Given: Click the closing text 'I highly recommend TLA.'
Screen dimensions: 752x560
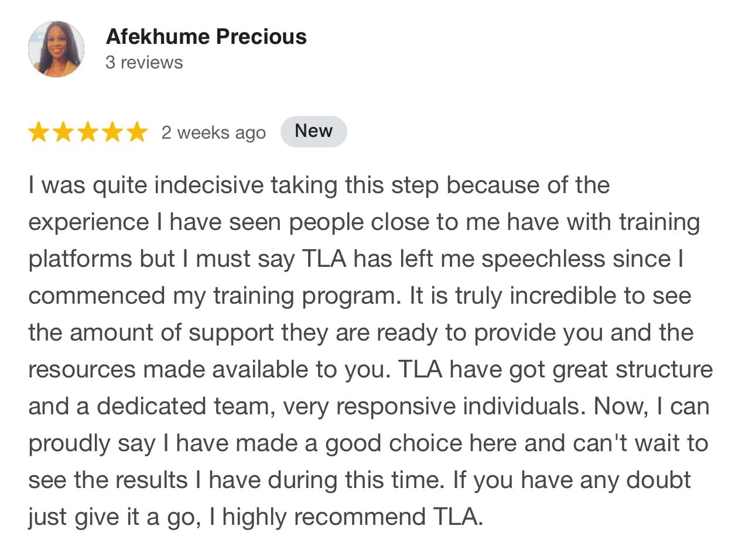Looking at the screenshot, I should 346,517.
